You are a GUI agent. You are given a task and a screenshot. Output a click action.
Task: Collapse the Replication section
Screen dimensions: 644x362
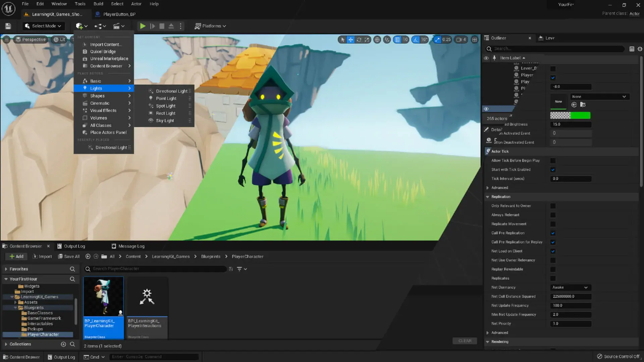coord(488,197)
